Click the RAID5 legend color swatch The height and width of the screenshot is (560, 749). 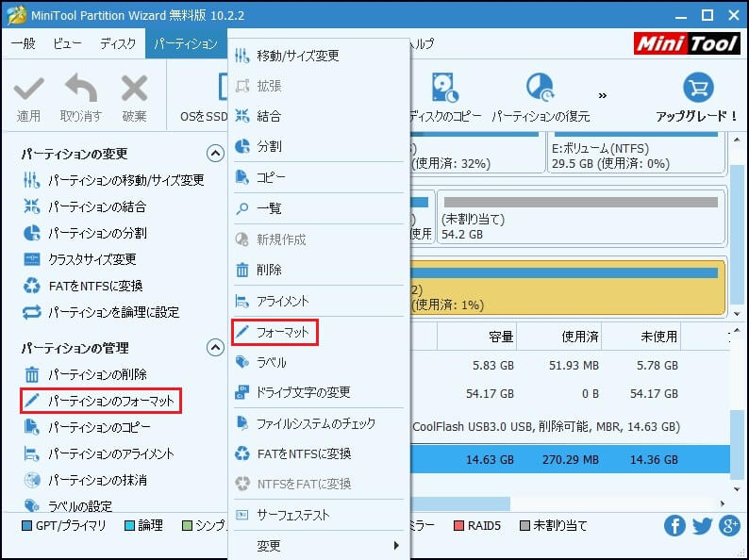458,526
